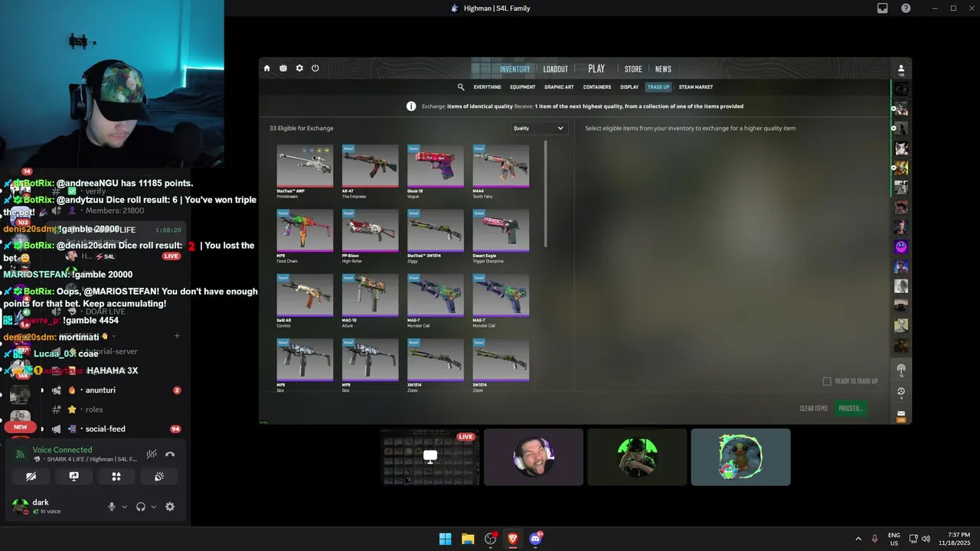
Task: Open the anunturi Discord channel
Action: click(x=100, y=390)
